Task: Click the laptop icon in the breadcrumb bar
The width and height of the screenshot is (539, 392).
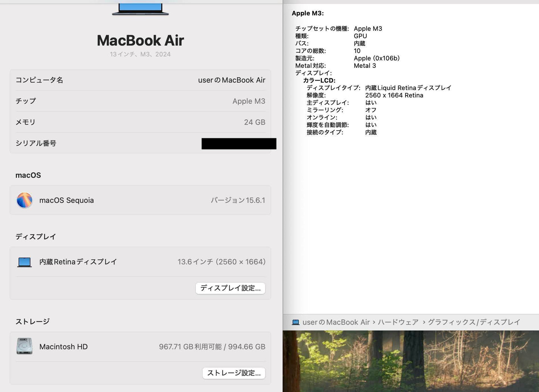Action: coord(295,322)
